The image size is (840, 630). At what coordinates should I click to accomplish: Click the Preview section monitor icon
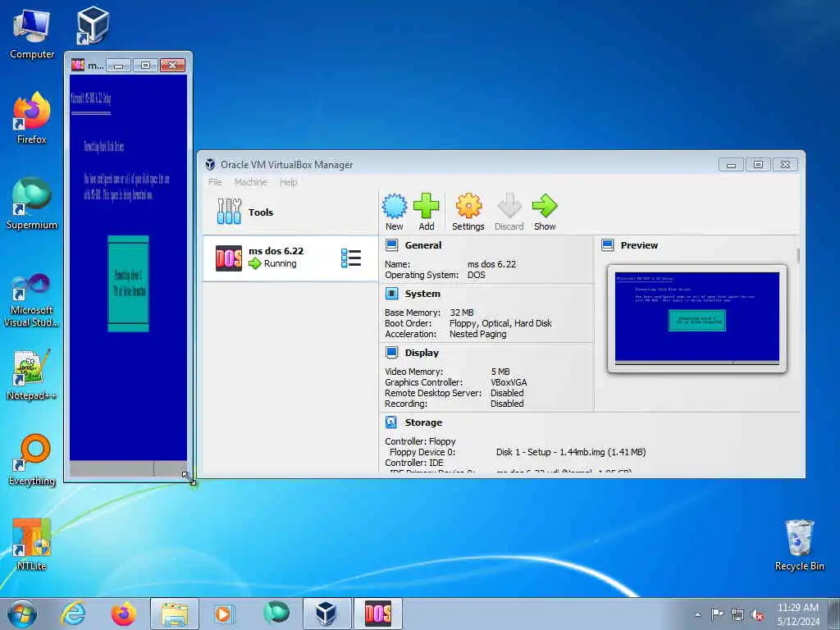coord(608,245)
